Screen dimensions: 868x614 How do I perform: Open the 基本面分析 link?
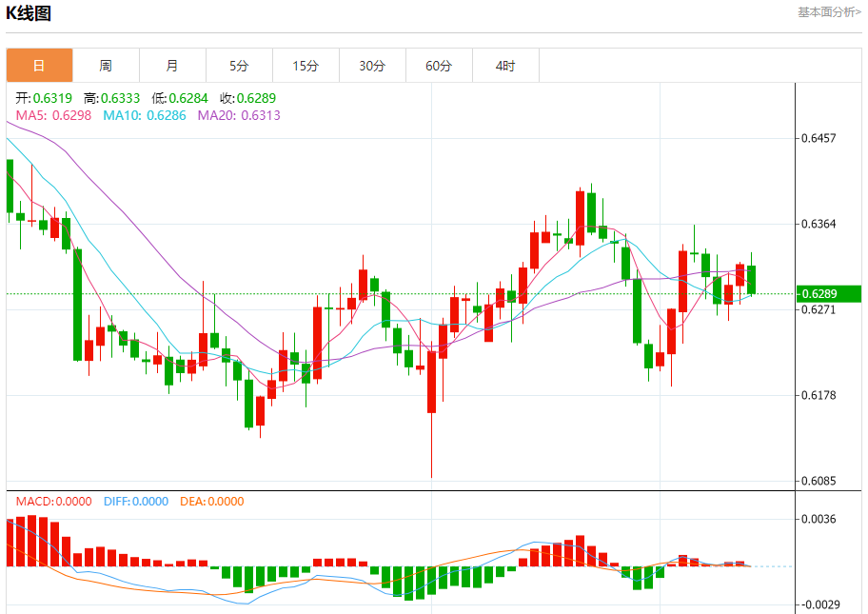click(x=829, y=12)
